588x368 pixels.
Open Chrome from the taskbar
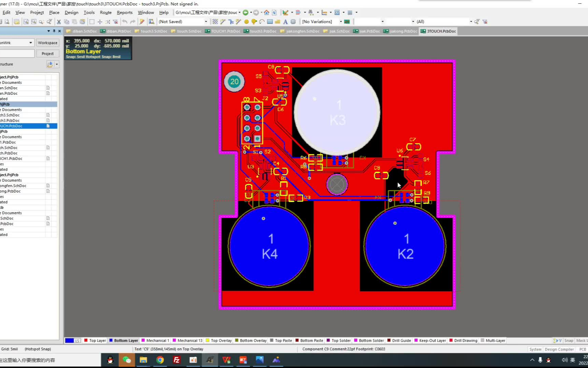160,360
